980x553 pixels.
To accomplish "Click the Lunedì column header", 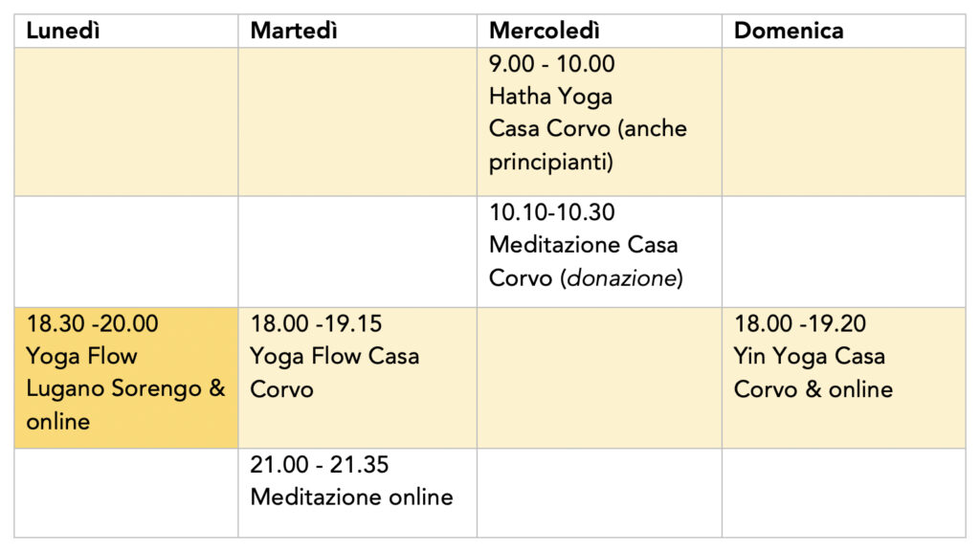I will (64, 31).
